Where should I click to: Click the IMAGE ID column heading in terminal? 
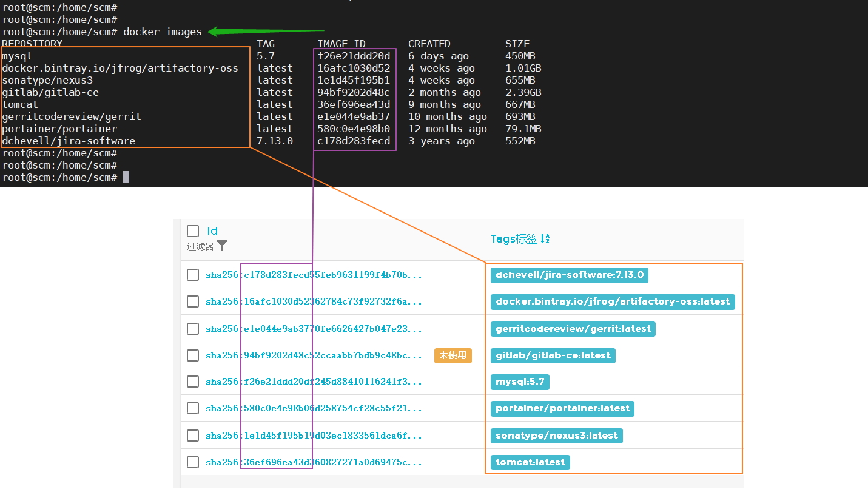tap(341, 44)
